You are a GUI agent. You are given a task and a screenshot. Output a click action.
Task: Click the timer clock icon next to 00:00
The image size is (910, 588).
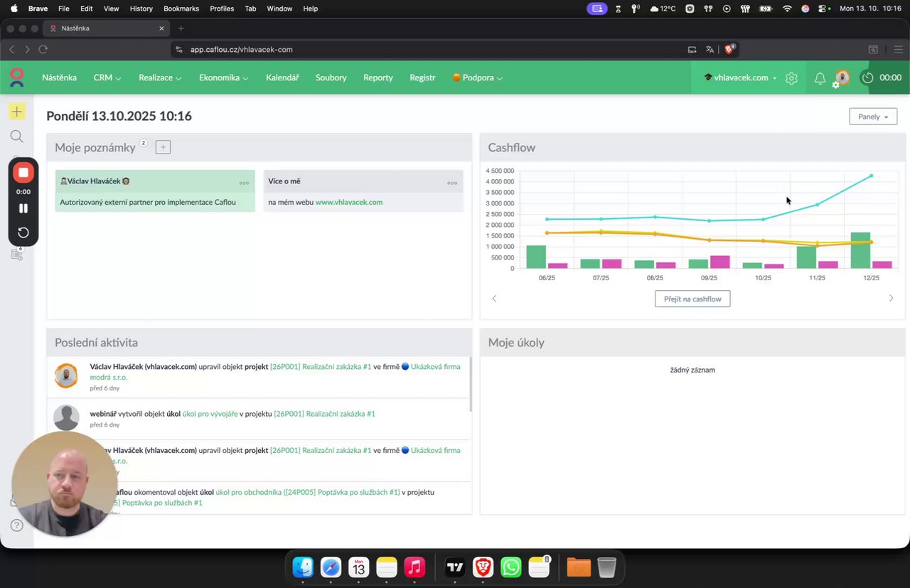click(867, 77)
